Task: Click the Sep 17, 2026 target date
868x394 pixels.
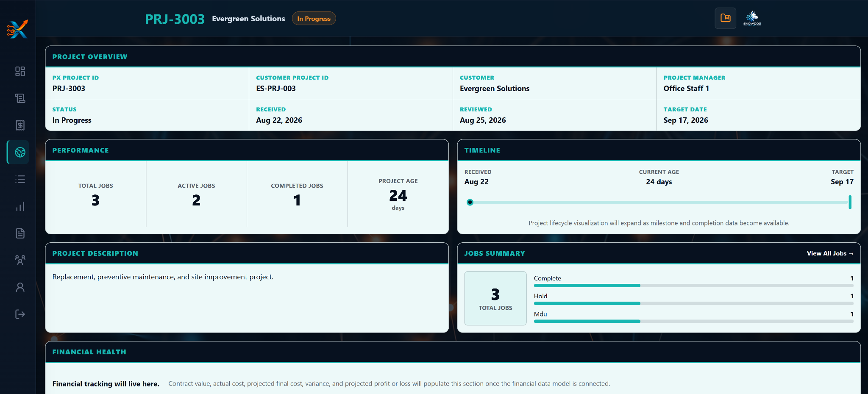Action: 686,120
